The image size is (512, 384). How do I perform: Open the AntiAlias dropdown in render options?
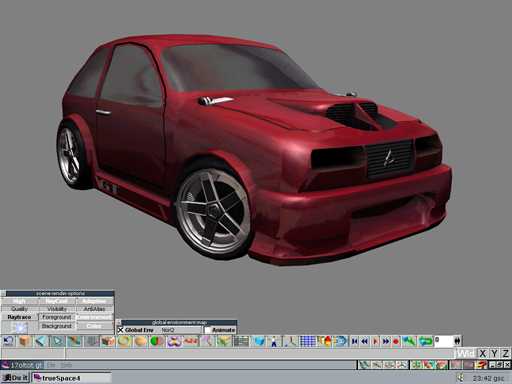click(x=95, y=309)
